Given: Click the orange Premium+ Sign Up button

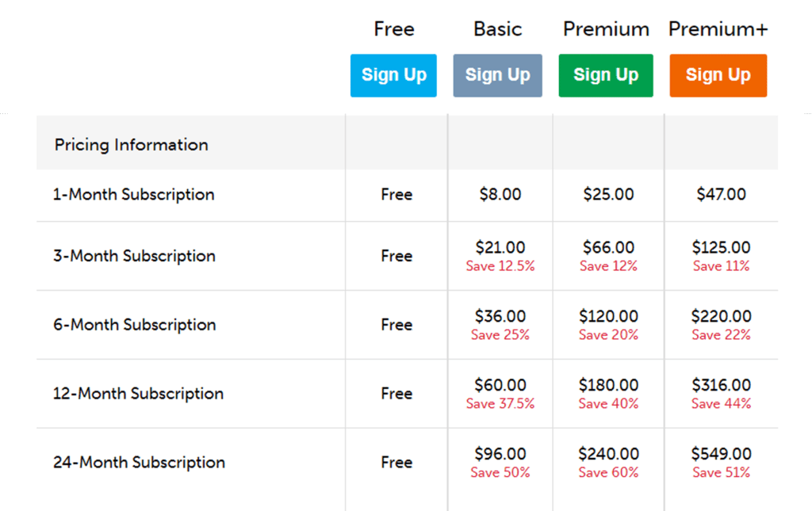Looking at the screenshot, I should pyautogui.click(x=718, y=74).
